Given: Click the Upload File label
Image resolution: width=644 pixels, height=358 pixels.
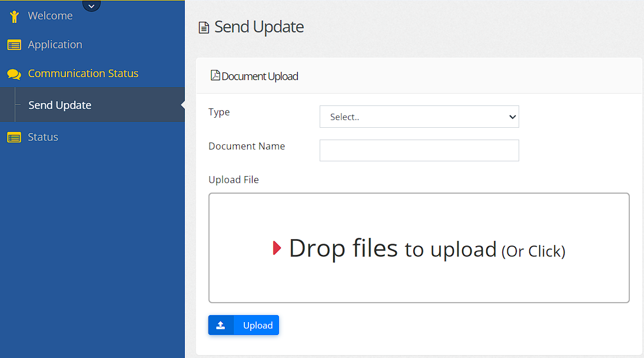Looking at the screenshot, I should [234, 180].
